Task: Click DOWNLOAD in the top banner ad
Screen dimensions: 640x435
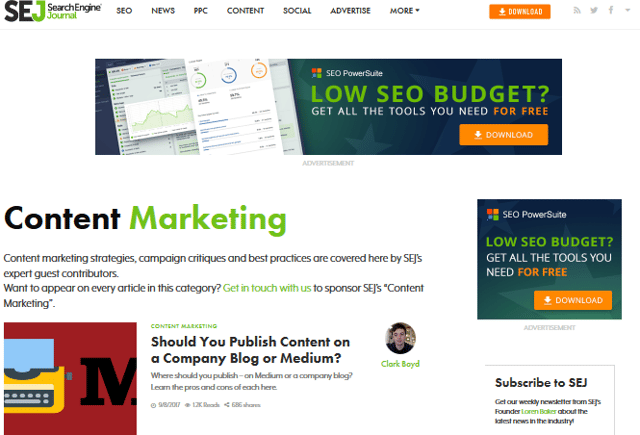Action: [x=503, y=135]
